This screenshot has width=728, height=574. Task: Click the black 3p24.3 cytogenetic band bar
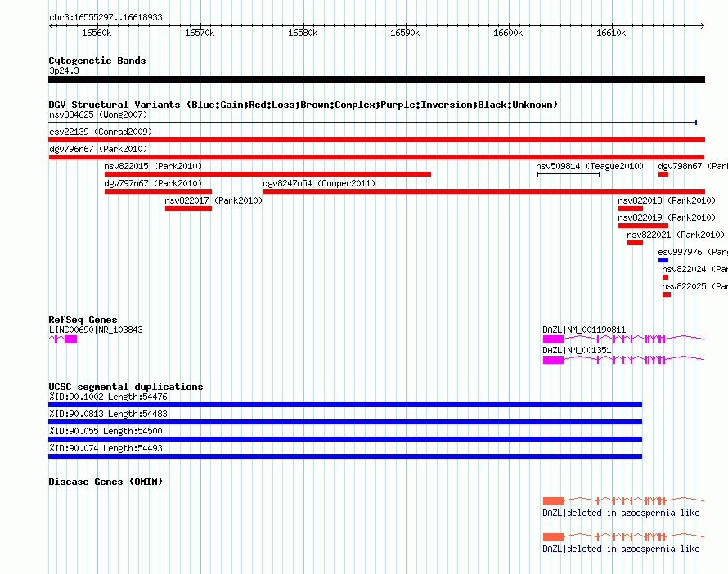click(376, 79)
